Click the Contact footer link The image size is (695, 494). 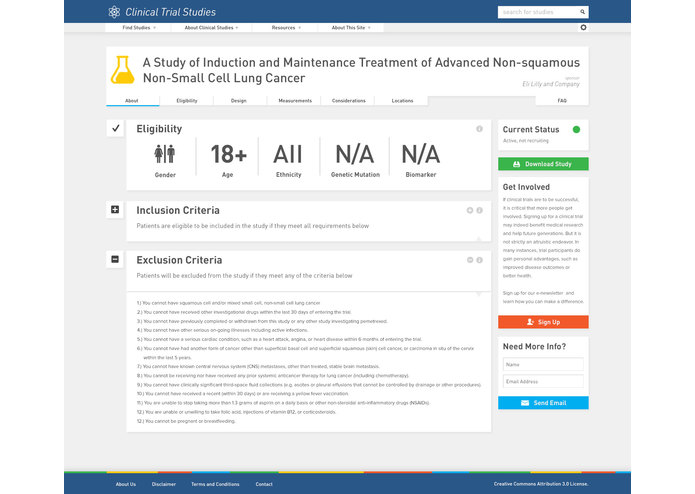point(264,484)
